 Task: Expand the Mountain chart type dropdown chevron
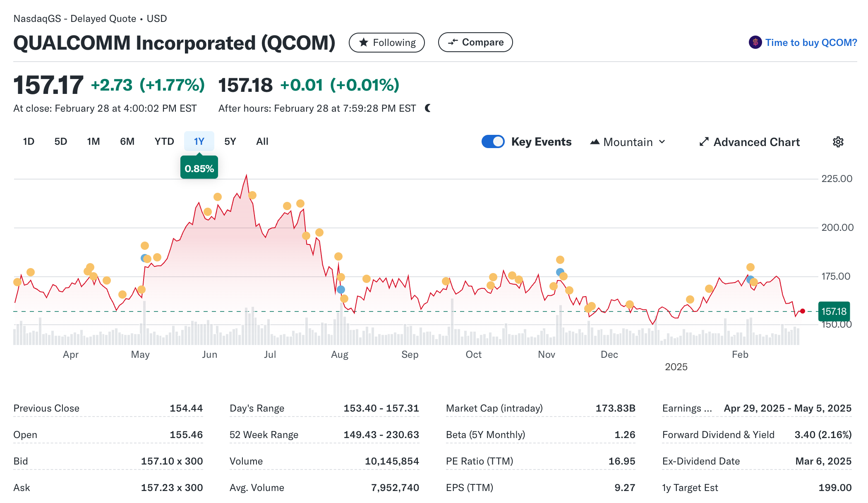(662, 142)
